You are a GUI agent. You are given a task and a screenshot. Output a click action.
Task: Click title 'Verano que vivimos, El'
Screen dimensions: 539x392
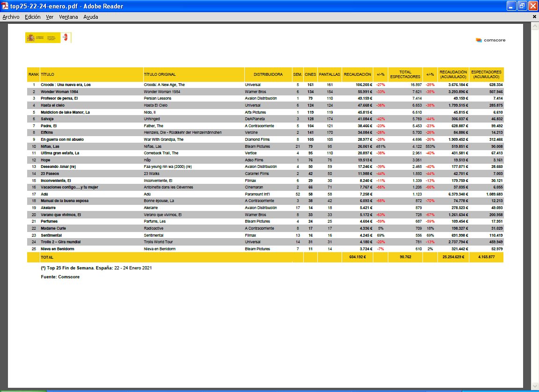[61, 215]
